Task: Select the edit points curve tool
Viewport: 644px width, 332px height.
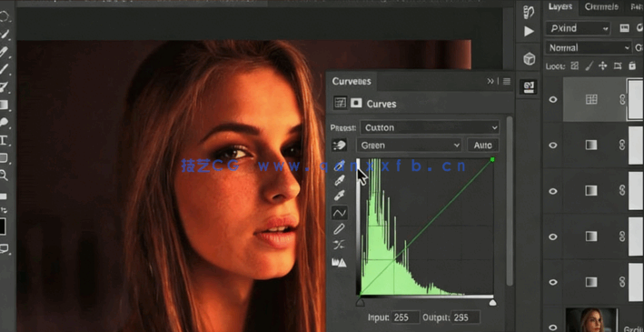Action: click(x=339, y=213)
